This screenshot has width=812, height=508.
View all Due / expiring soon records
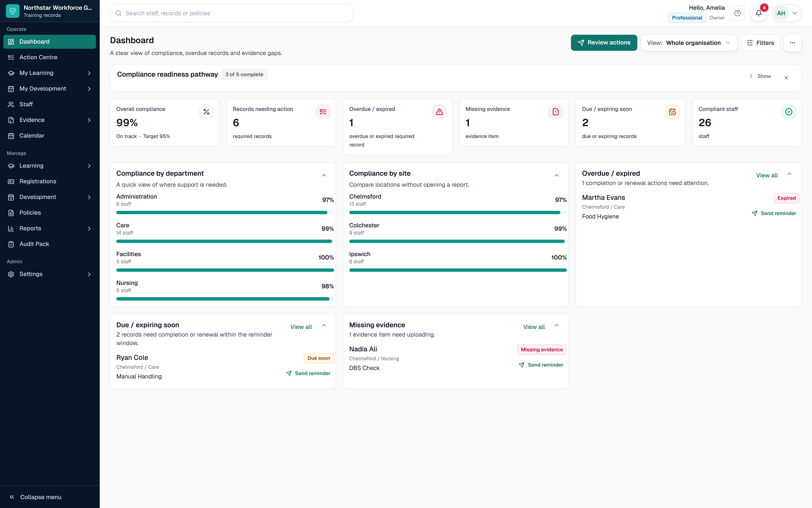(x=301, y=327)
